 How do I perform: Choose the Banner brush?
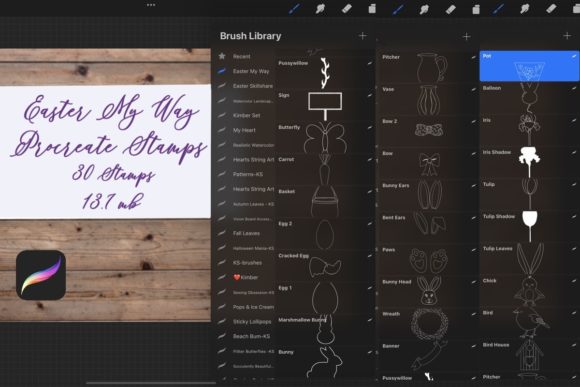429,357
